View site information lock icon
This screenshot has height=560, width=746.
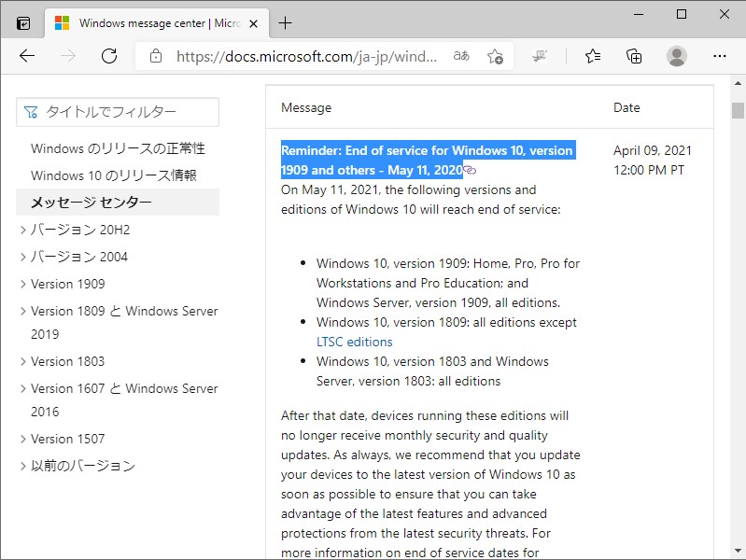[156, 56]
